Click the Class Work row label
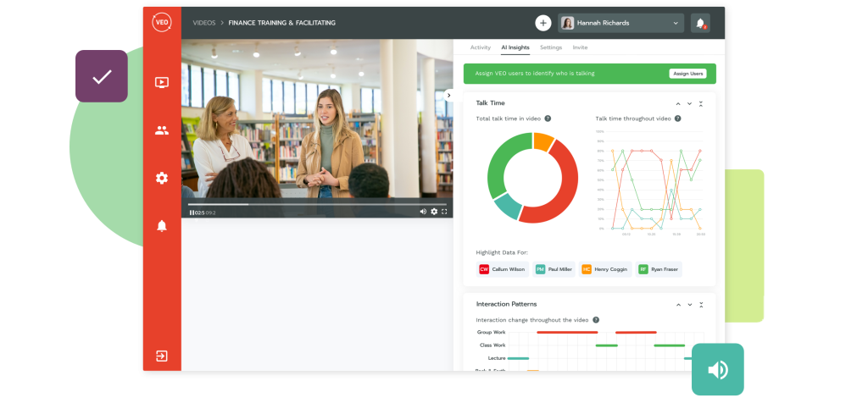868x403 pixels. click(492, 345)
